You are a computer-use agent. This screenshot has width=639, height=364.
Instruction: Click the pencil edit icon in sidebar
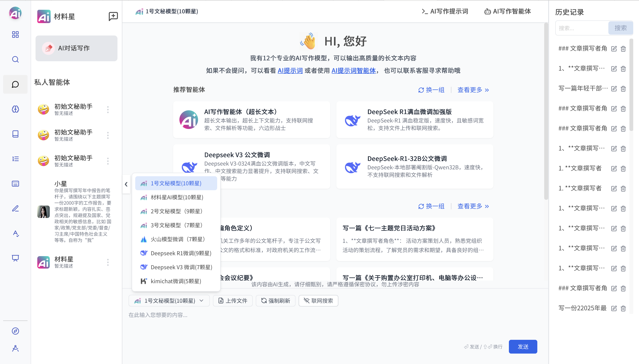click(x=15, y=208)
